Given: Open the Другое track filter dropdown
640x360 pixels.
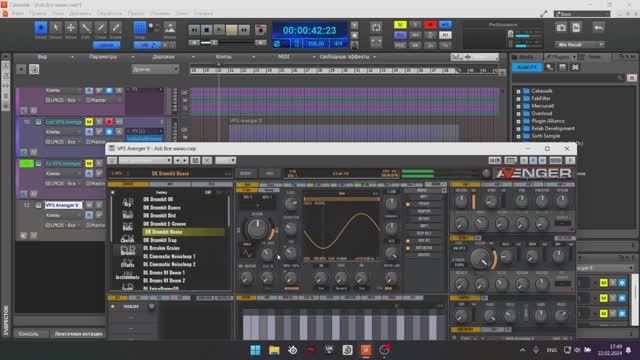Looking at the screenshot, I should [x=155, y=69].
